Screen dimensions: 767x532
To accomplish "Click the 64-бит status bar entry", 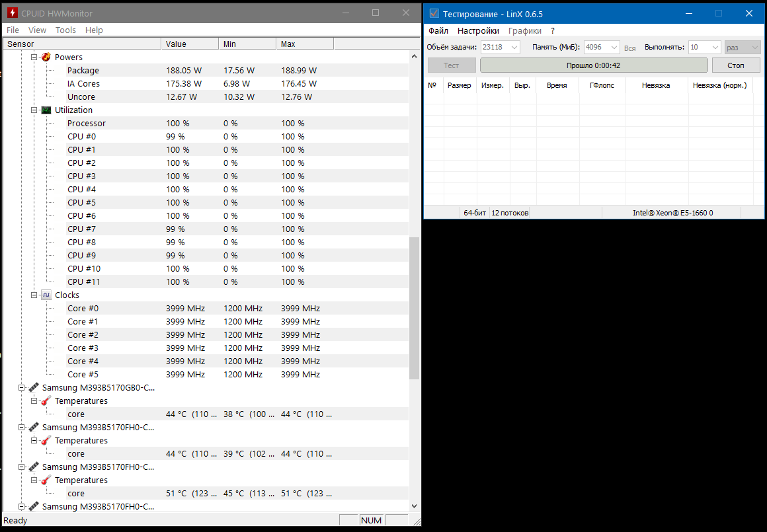I will click(475, 213).
